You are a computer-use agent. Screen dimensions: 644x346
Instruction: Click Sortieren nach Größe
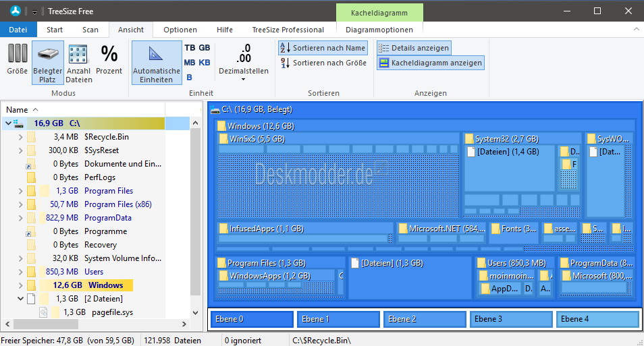pyautogui.click(x=323, y=63)
